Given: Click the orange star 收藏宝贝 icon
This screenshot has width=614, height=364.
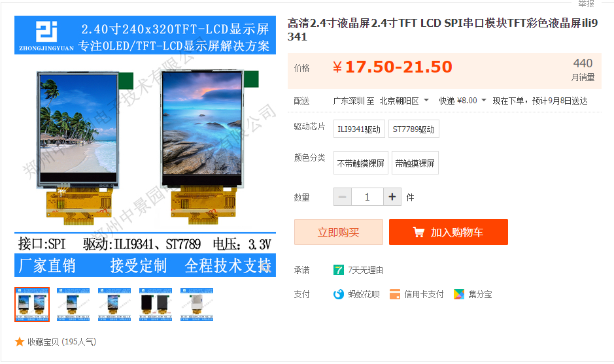Looking at the screenshot, I should pos(20,342).
